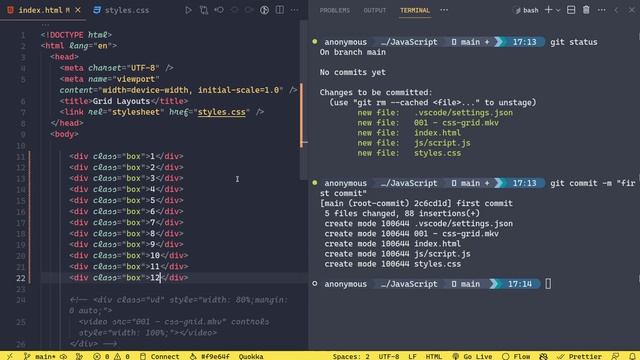
Task: Open editor More Actions ellipsis menu
Action: pyautogui.click(x=295, y=10)
